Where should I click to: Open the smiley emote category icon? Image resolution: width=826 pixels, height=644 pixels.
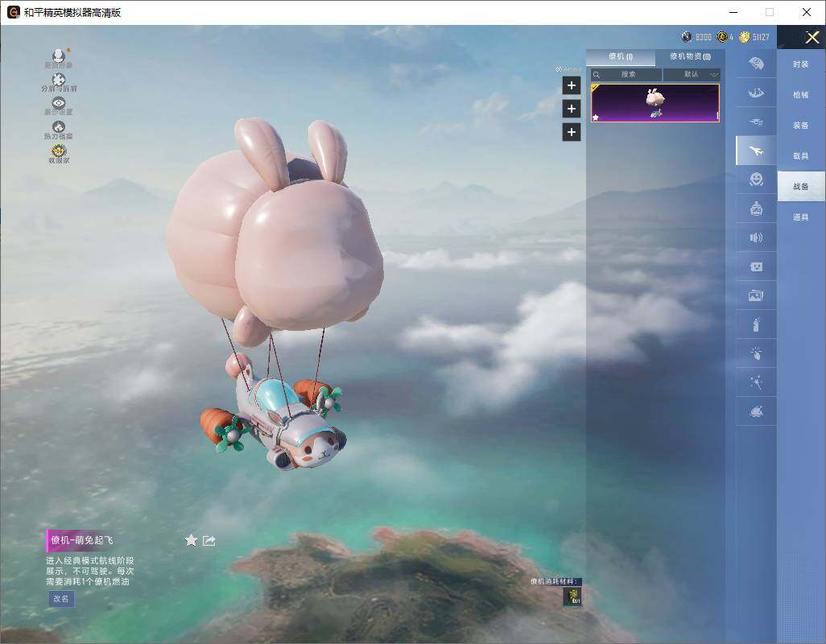pos(756,180)
